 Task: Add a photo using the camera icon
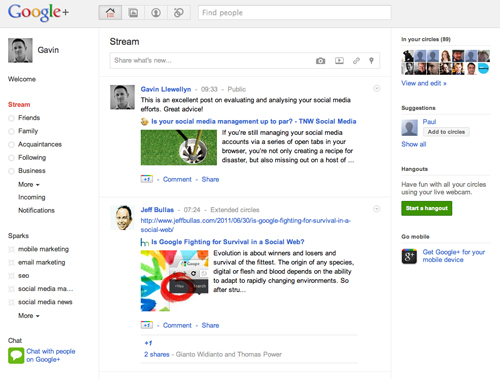point(320,61)
